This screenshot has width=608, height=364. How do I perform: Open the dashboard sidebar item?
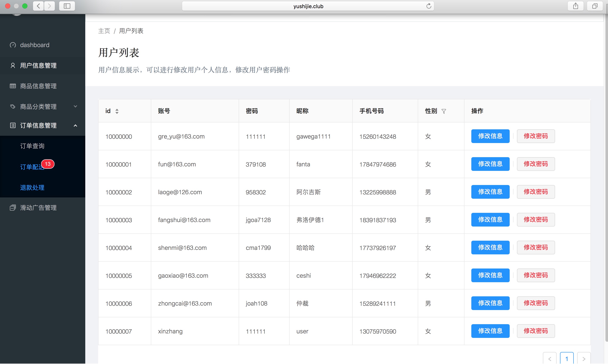(x=34, y=45)
